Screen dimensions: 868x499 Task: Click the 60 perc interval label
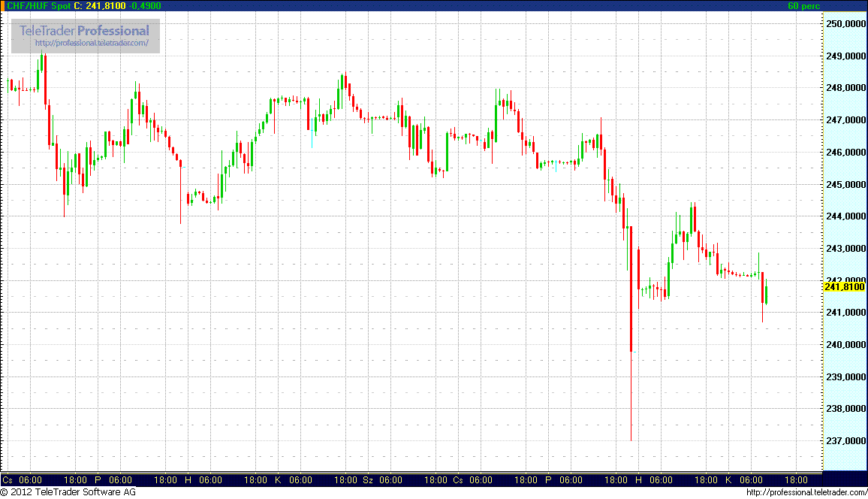pos(803,5)
